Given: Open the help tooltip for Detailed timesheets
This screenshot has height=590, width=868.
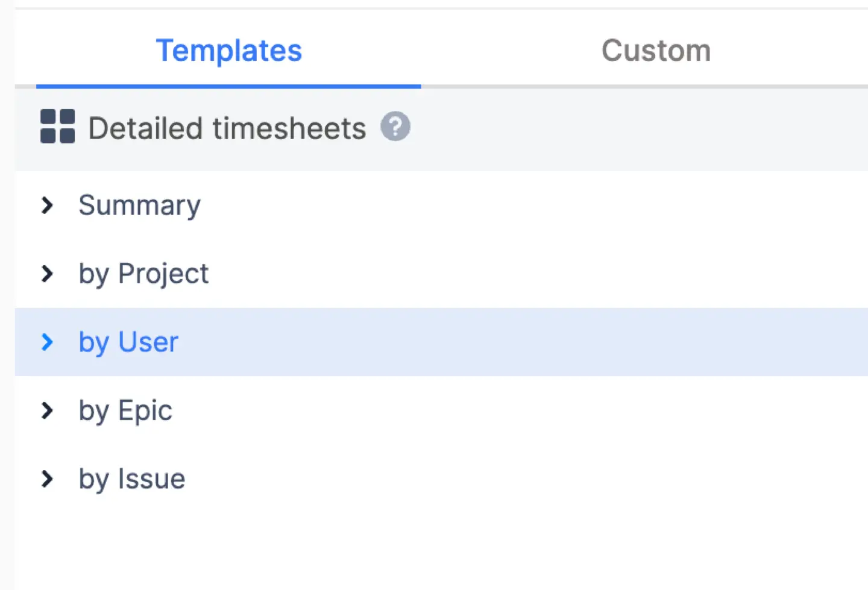Looking at the screenshot, I should point(395,127).
